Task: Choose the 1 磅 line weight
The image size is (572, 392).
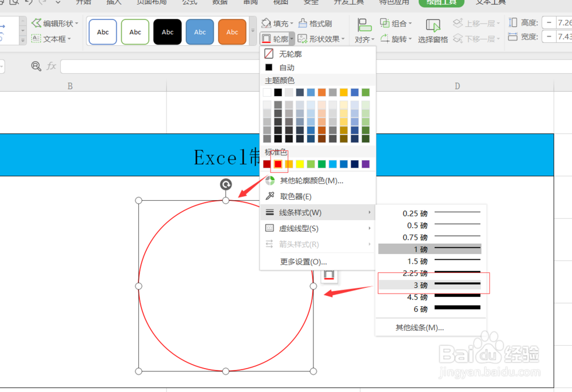Action: pos(430,248)
